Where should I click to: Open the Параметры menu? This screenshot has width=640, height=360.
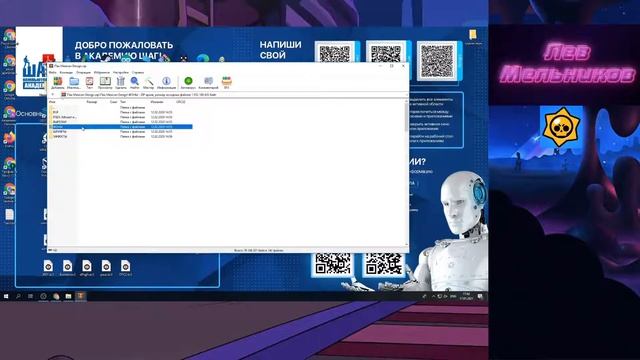pos(120,72)
